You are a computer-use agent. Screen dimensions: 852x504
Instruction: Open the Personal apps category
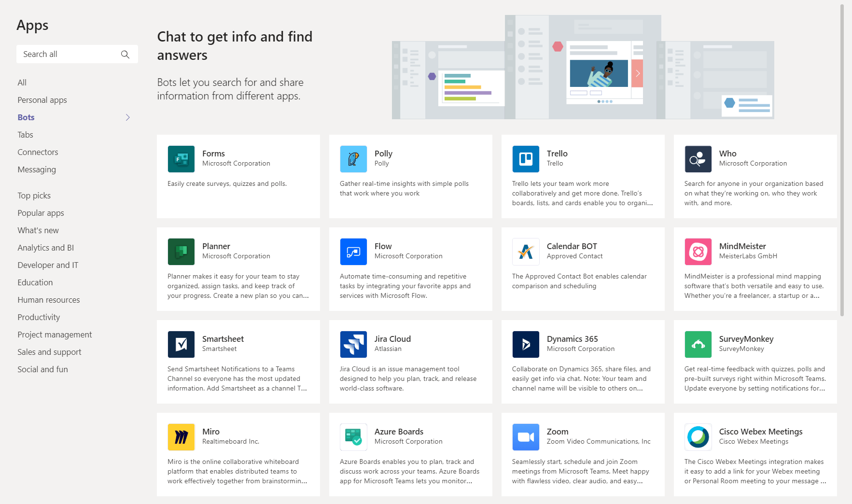click(42, 100)
